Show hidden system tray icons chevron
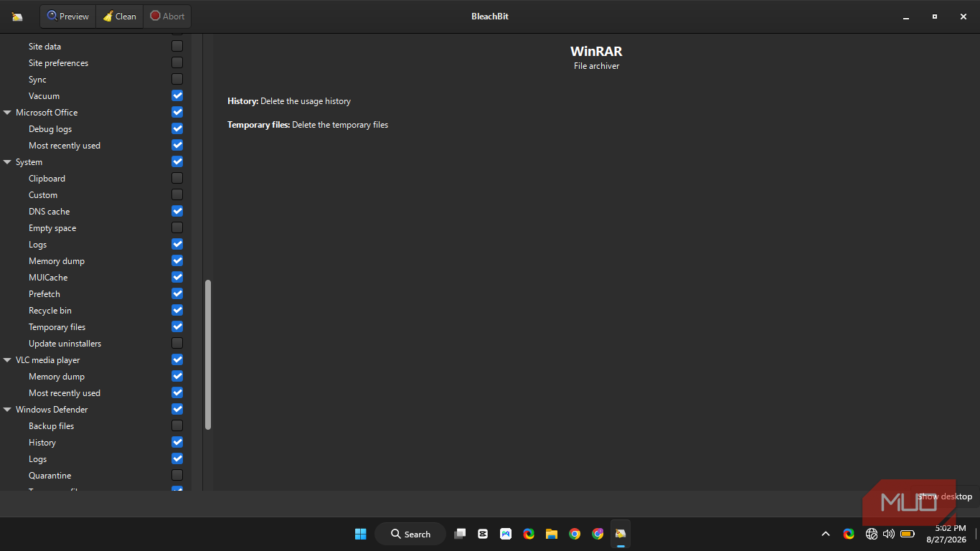Image resolution: width=980 pixels, height=551 pixels. [826, 534]
